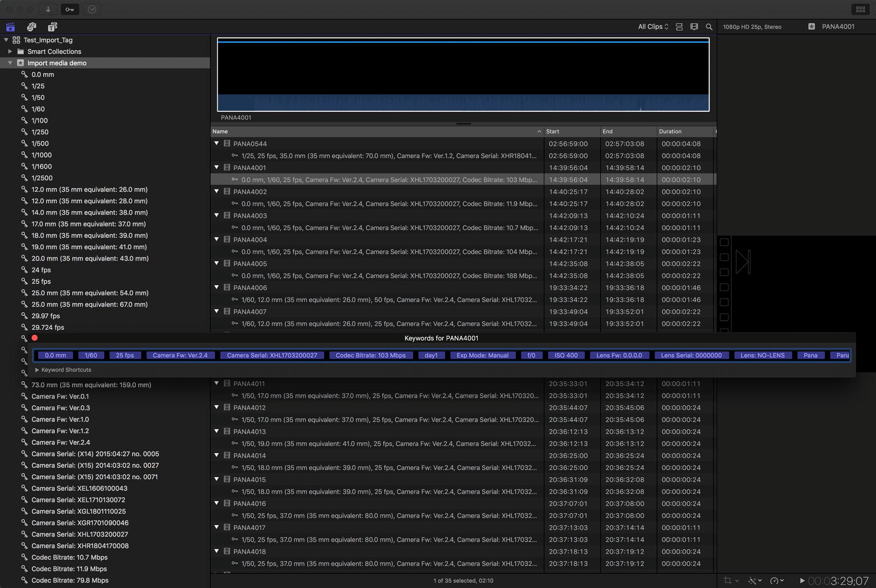Click the day1 keyword token
This screenshot has width=876, height=588.
(x=431, y=355)
